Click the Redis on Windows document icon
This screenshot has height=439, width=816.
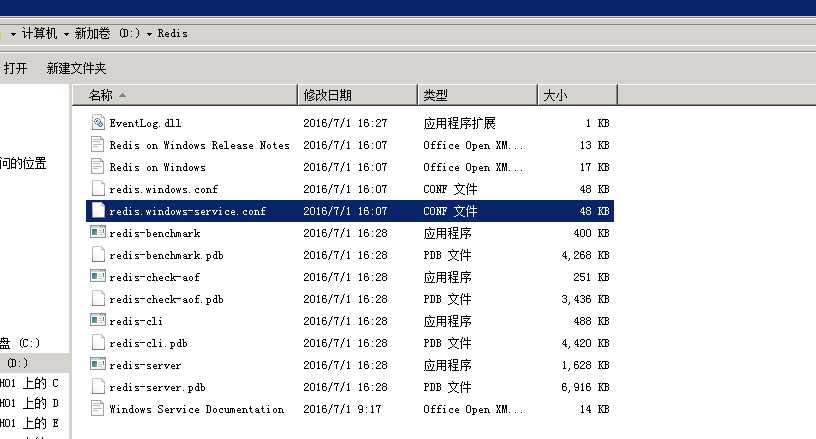tap(97, 166)
